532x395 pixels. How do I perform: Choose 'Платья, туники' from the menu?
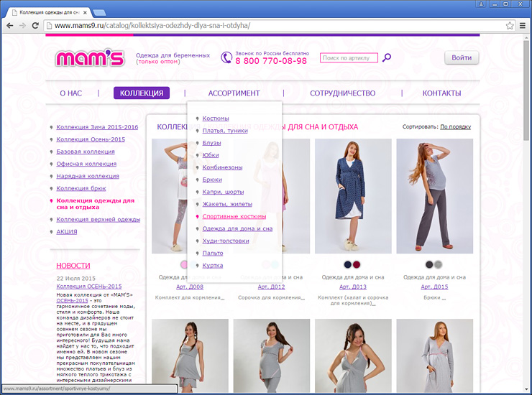[x=224, y=131]
